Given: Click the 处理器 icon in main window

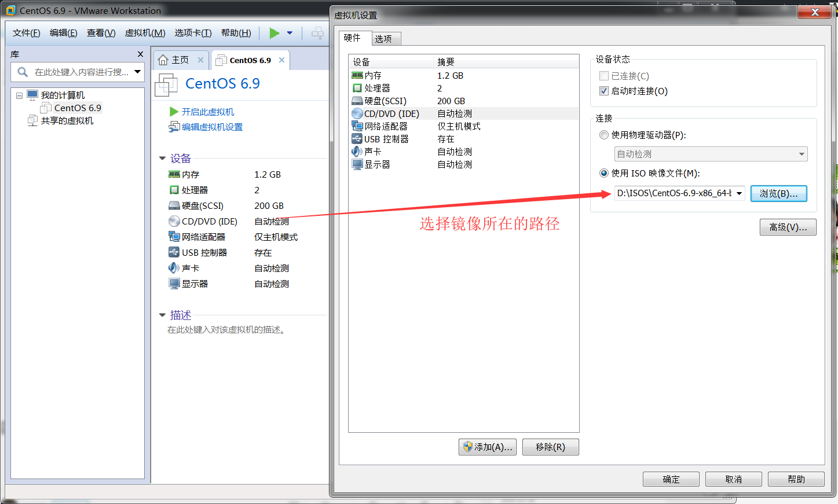Looking at the screenshot, I should pyautogui.click(x=174, y=190).
